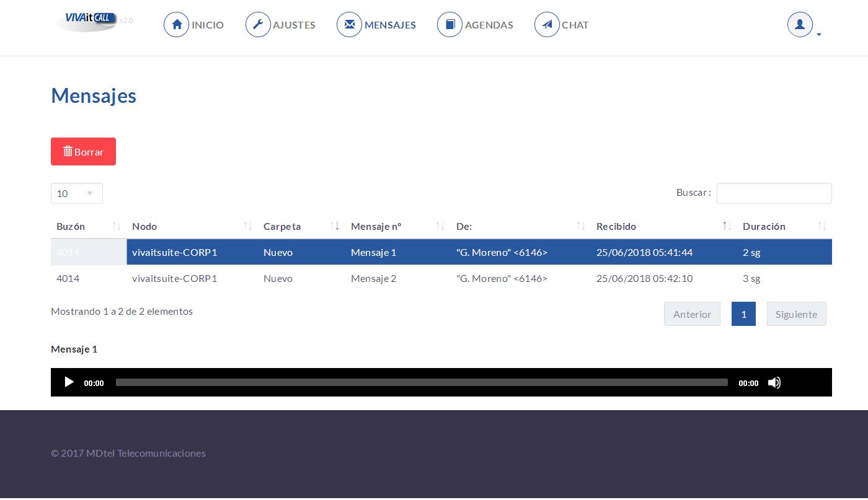868x500 pixels.
Task: Delete selected message with Borrar button
Action: tap(83, 151)
